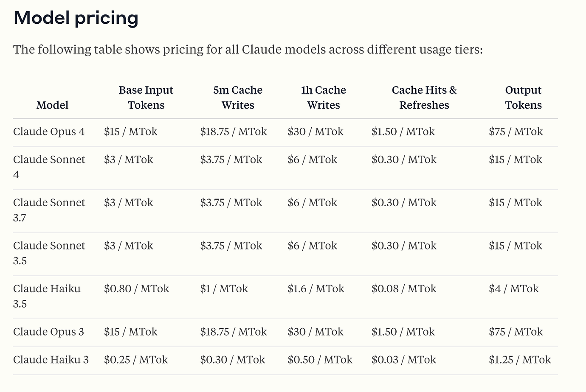This screenshot has width=586, height=392.
Task: Click the pricing table intro sentence
Action: pos(248,50)
